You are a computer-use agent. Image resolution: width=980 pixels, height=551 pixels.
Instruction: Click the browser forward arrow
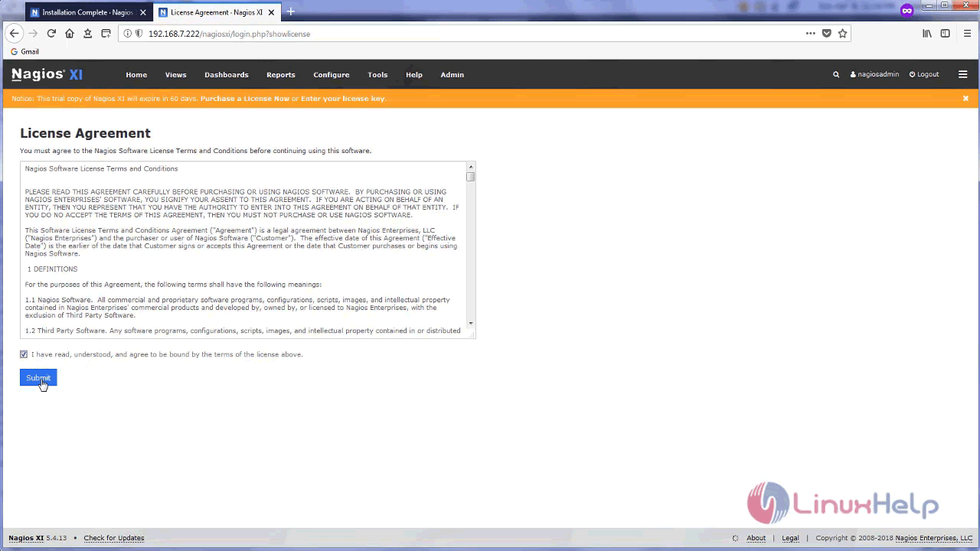pos(33,34)
